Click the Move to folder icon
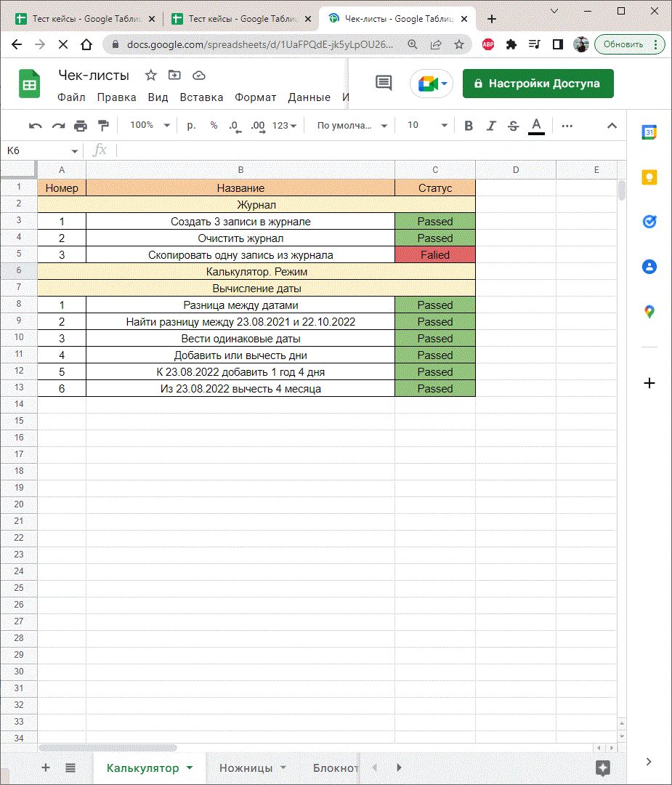The width and height of the screenshot is (672, 785). tap(174, 75)
